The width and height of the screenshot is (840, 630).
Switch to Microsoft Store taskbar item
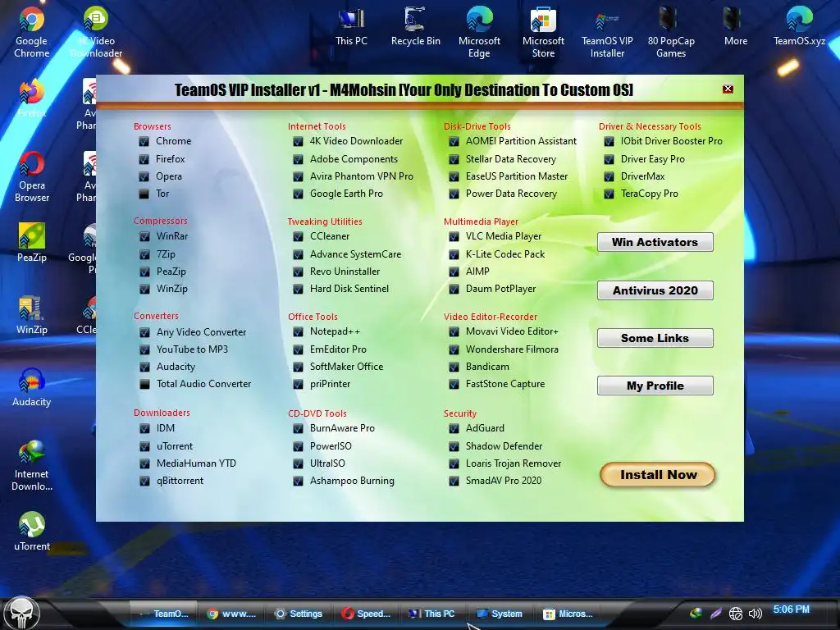(568, 614)
